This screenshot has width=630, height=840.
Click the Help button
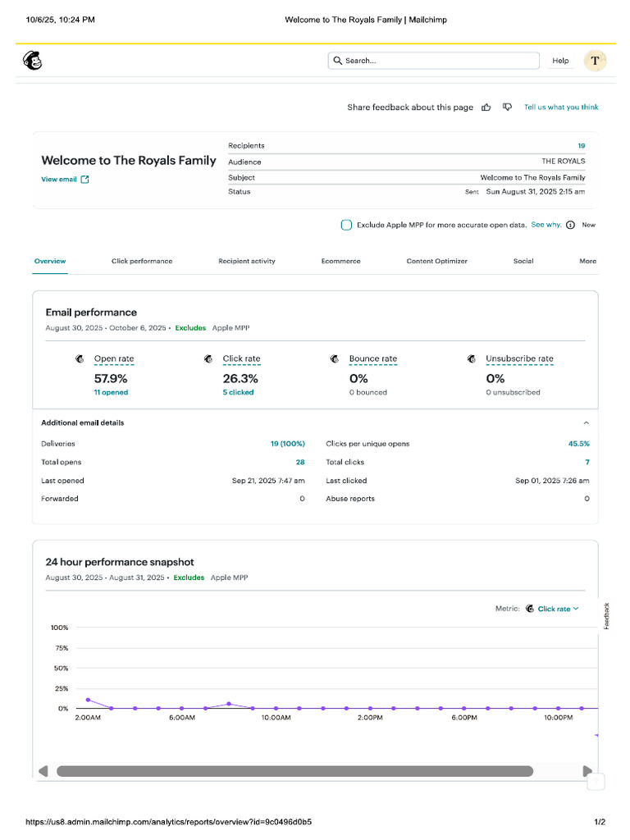pos(560,61)
